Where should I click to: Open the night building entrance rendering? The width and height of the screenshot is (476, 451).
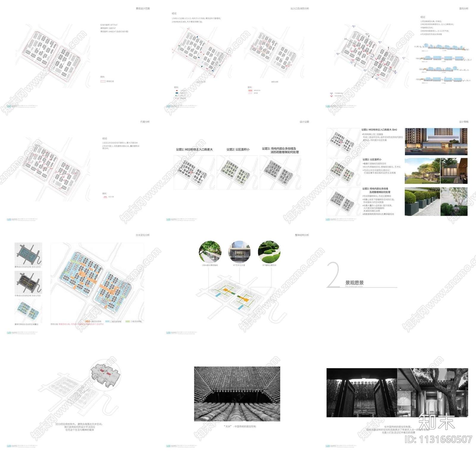click(x=436, y=142)
